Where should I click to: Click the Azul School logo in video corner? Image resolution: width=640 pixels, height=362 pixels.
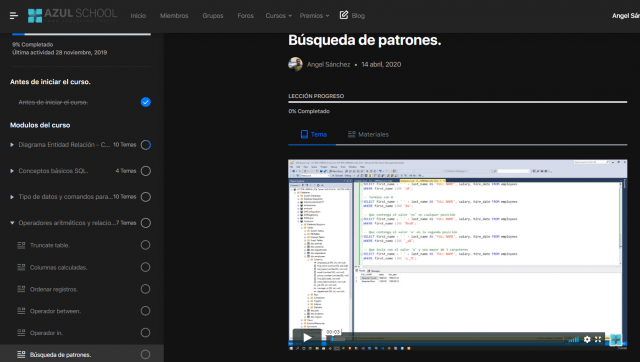tap(616, 339)
